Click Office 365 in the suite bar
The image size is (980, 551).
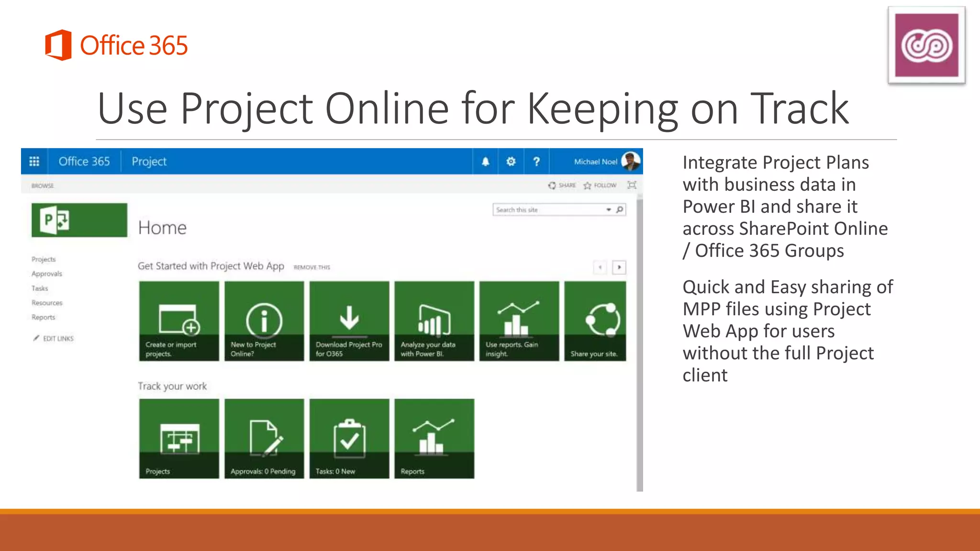click(84, 162)
